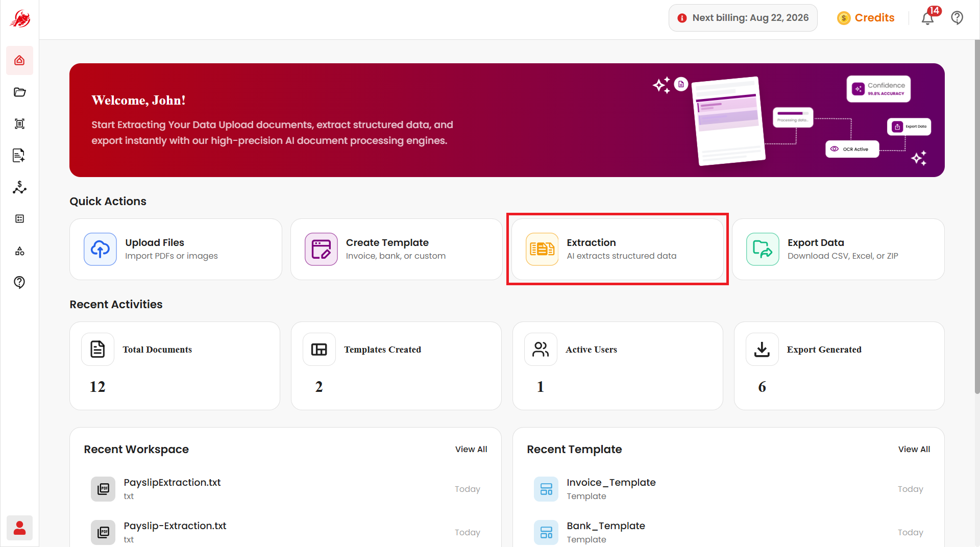
Task: Open Invoice_Template entry
Action: [x=728, y=489]
